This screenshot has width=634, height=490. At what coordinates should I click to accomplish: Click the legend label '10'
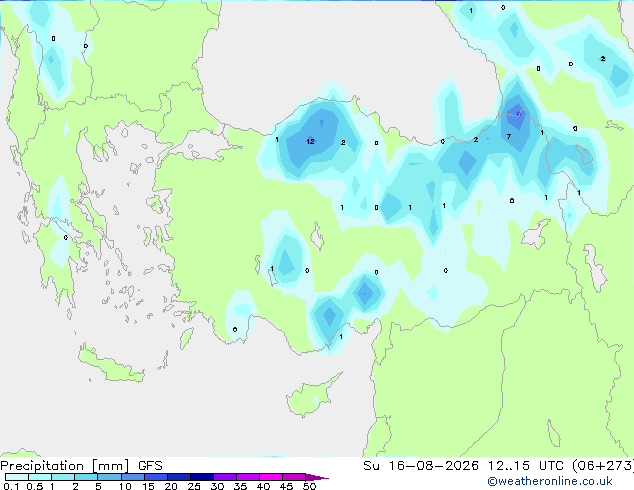pos(125,486)
